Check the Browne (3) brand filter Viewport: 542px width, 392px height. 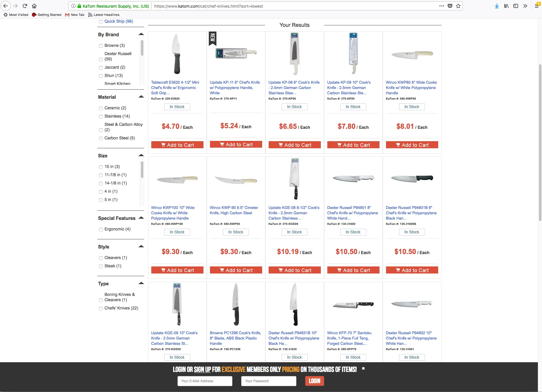pos(101,46)
